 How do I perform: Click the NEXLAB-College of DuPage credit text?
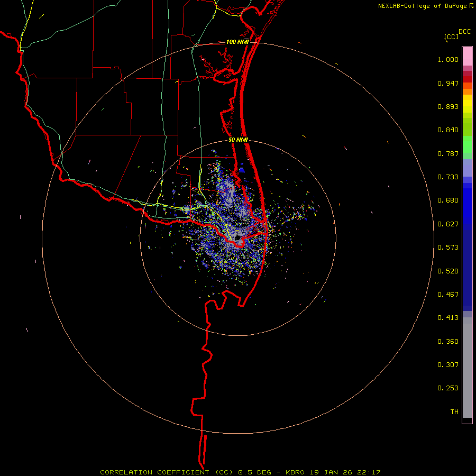422,6
